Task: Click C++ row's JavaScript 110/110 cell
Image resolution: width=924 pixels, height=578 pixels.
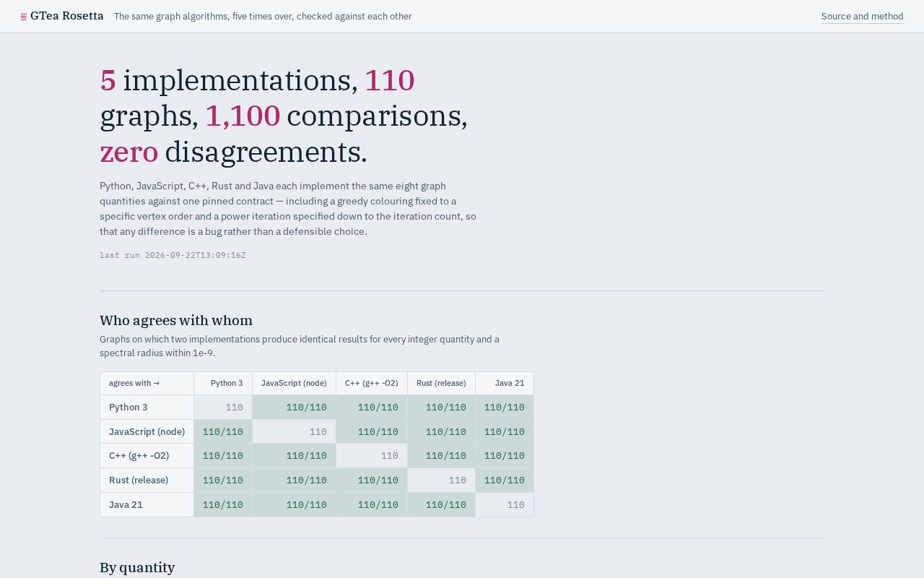Action: [294, 456]
